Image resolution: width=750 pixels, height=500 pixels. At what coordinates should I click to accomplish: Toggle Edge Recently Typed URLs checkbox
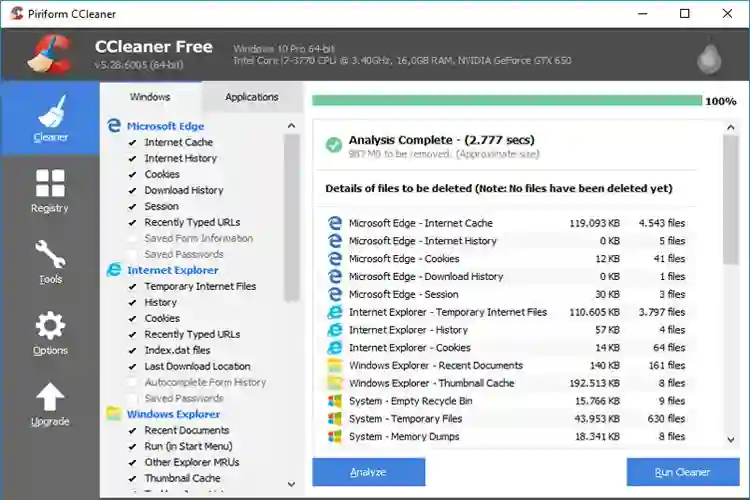132,222
